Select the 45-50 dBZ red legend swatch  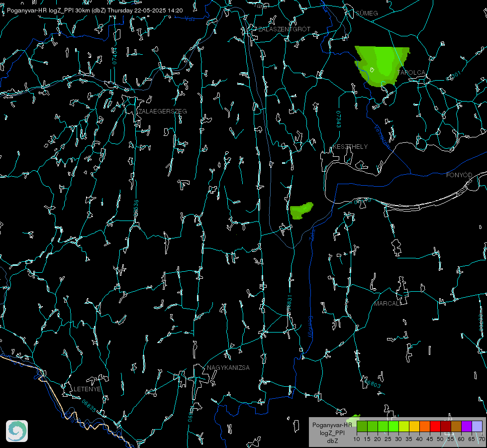(435, 426)
